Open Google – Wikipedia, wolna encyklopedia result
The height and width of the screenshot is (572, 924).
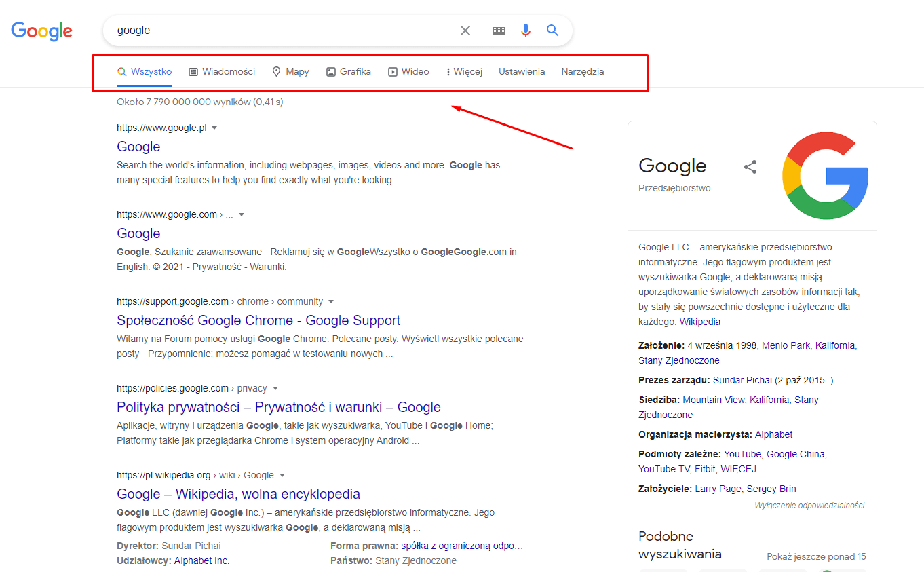(238, 494)
